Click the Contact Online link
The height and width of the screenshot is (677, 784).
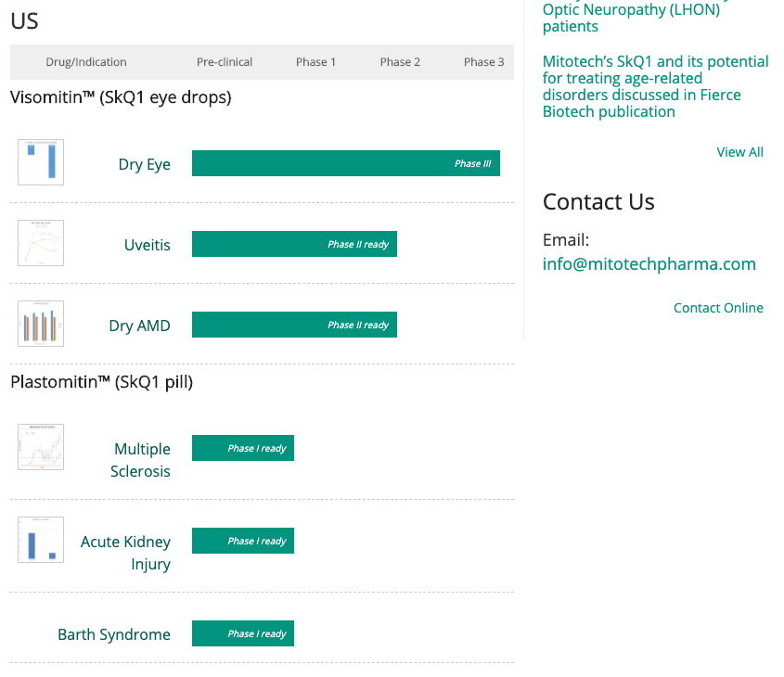click(x=718, y=308)
